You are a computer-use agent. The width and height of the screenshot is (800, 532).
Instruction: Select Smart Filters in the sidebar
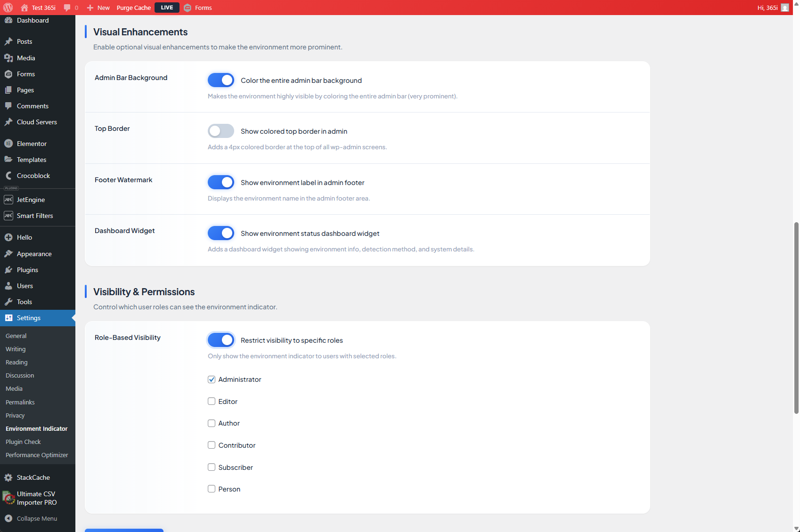(34, 216)
